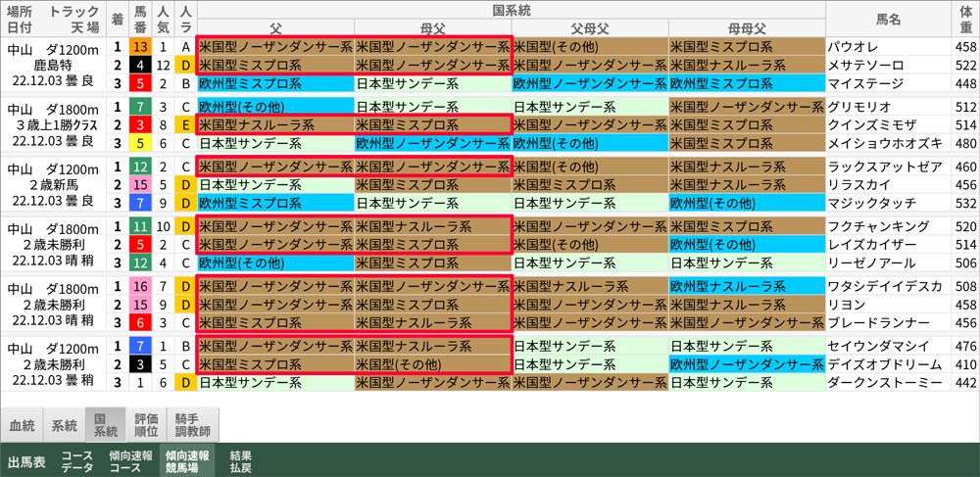Click pink horse number 16 badge
The image size is (980, 477).
click(x=141, y=287)
